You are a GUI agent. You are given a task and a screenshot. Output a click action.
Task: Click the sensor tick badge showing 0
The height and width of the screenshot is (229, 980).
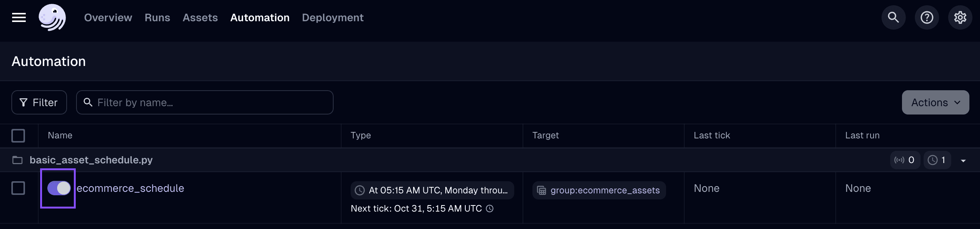point(905,160)
